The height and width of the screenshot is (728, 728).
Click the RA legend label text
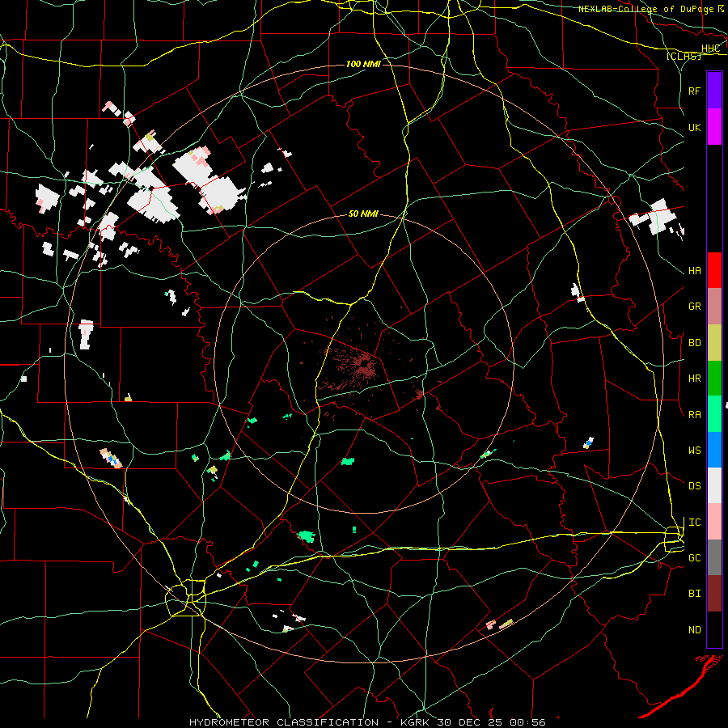click(694, 415)
